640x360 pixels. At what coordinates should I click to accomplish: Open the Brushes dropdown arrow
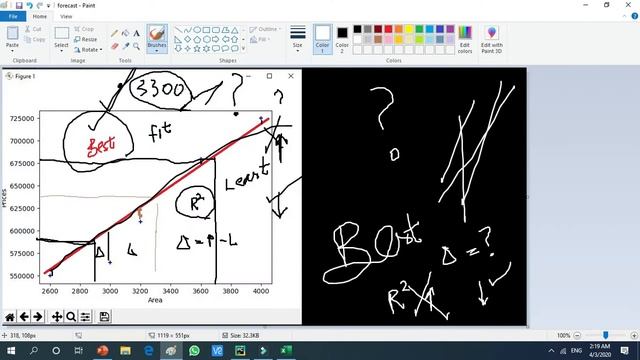[x=157, y=51]
